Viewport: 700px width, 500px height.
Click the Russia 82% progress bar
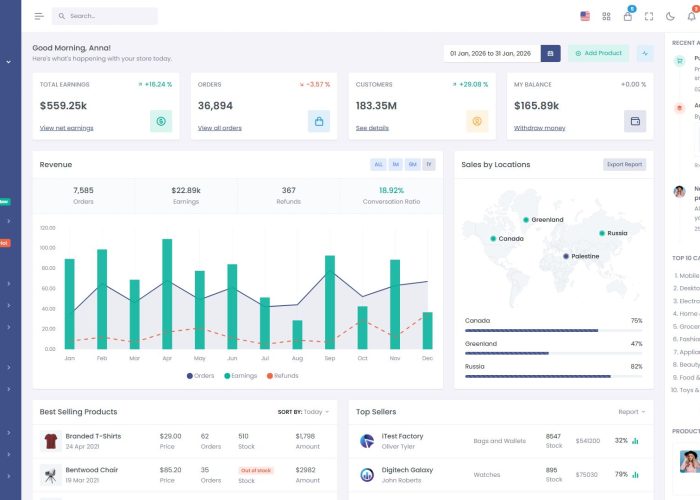coord(554,376)
